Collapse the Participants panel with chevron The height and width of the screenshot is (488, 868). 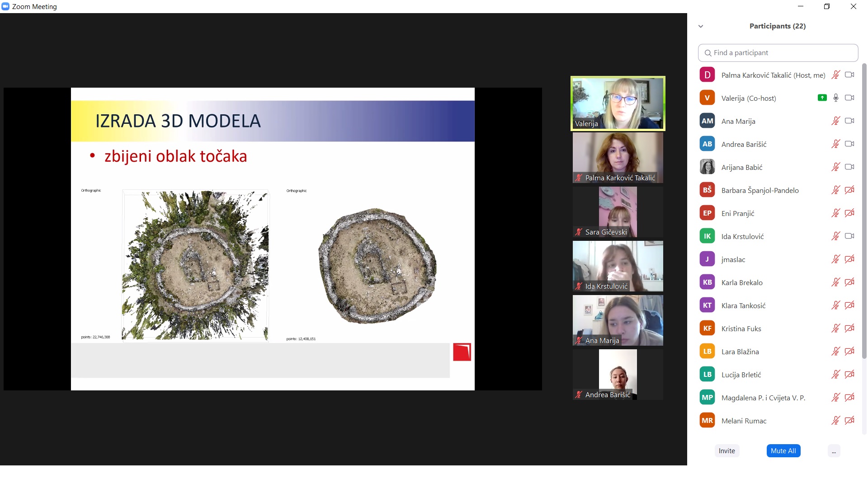pos(701,26)
